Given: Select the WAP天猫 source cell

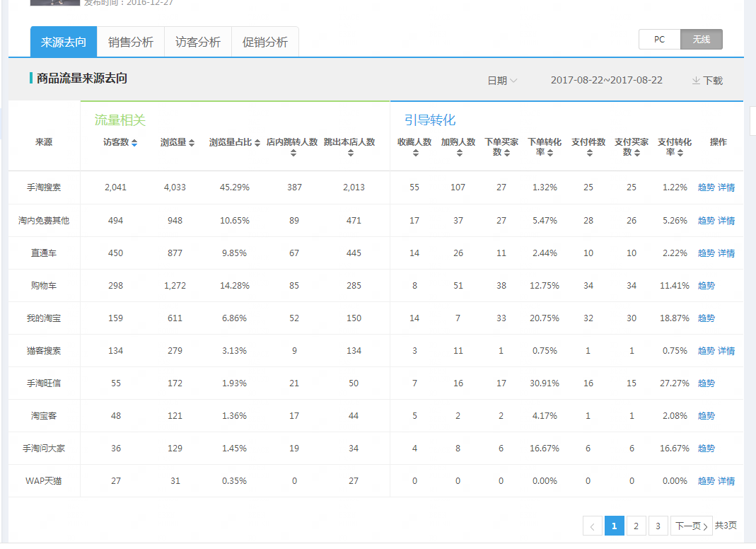Looking at the screenshot, I should [44, 481].
